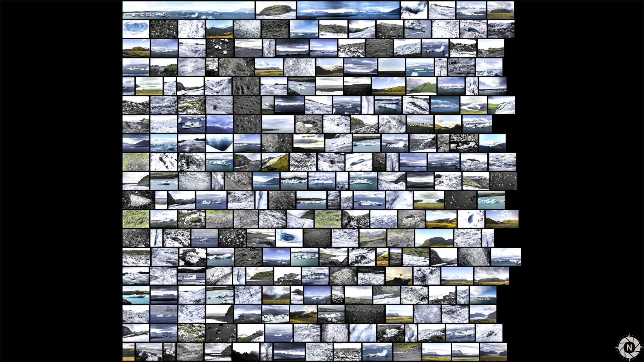
Task: Select the saturated blue cloud-over-water thumbnail
Action: [x=445, y=105]
